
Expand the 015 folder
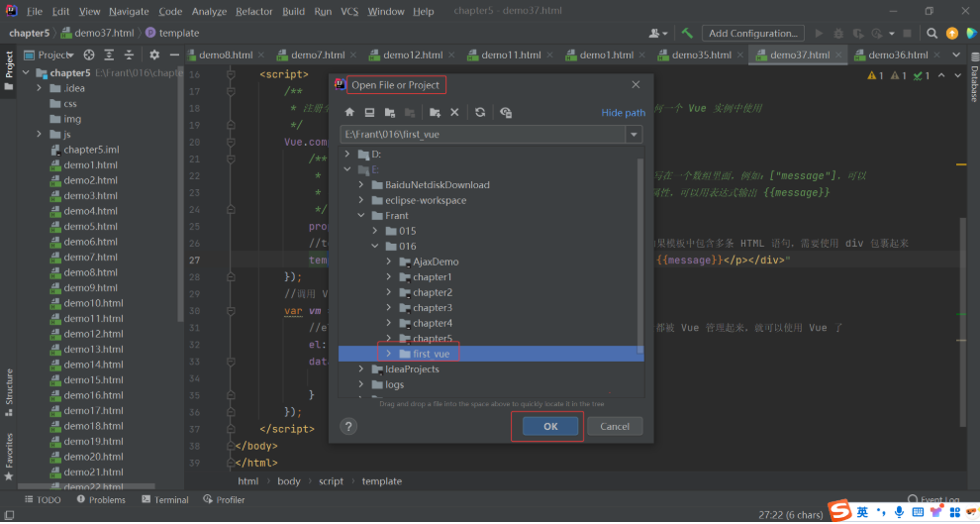[375, 231]
